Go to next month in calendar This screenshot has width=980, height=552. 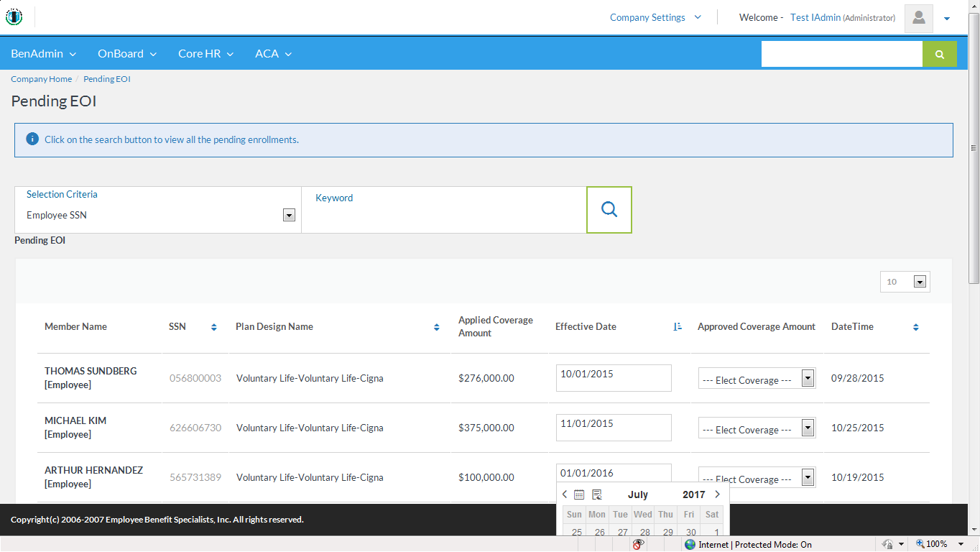tap(717, 494)
